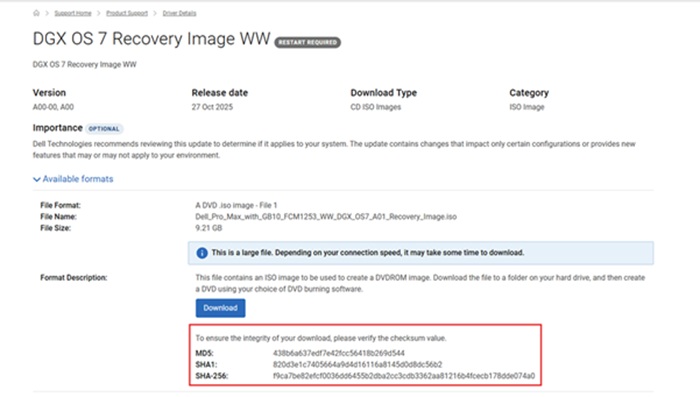The height and width of the screenshot is (397, 700).
Task: Click the DGX OS 7 Recovery Image WW heading
Action: pos(151,39)
